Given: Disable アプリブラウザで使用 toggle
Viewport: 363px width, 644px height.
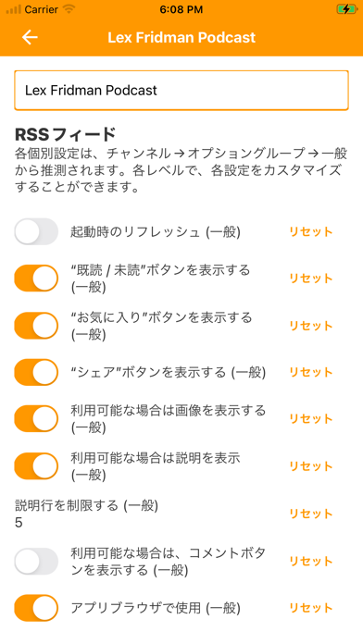Looking at the screenshot, I should tap(37, 608).
